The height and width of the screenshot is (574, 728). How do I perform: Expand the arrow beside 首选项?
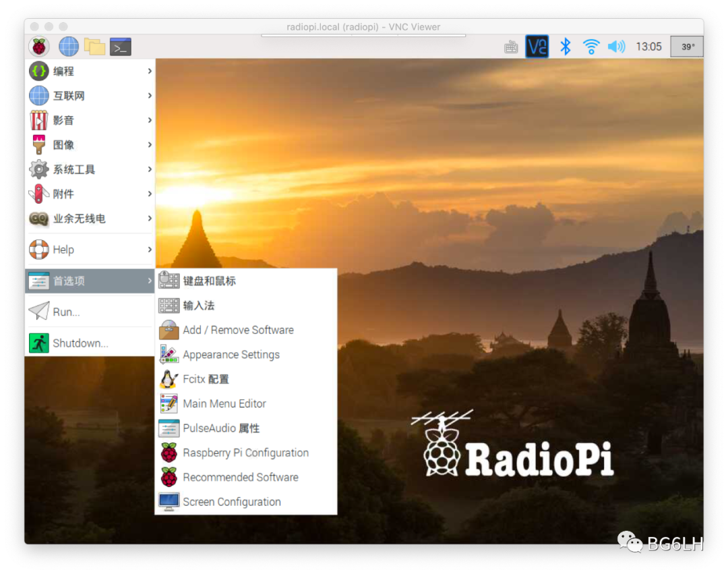tap(150, 281)
